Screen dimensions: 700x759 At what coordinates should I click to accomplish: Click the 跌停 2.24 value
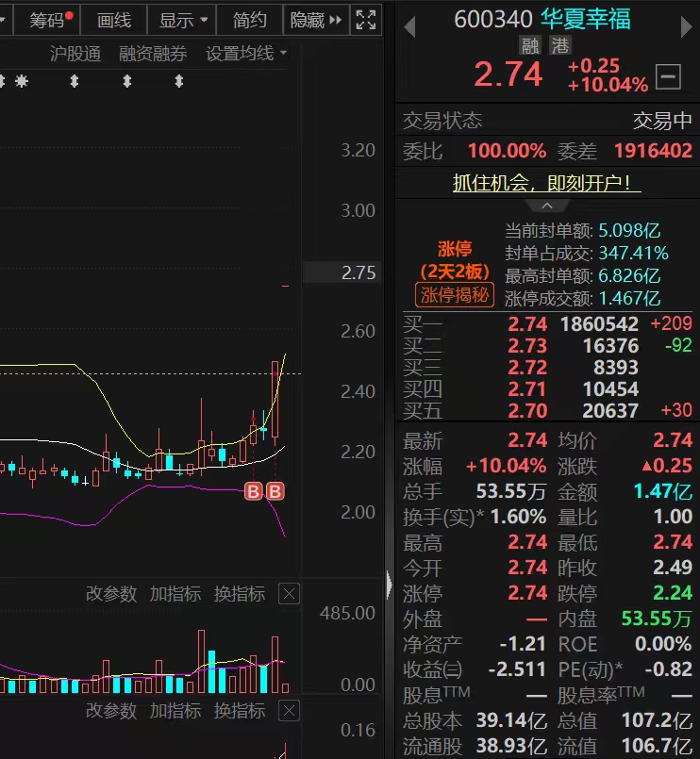coord(673,592)
